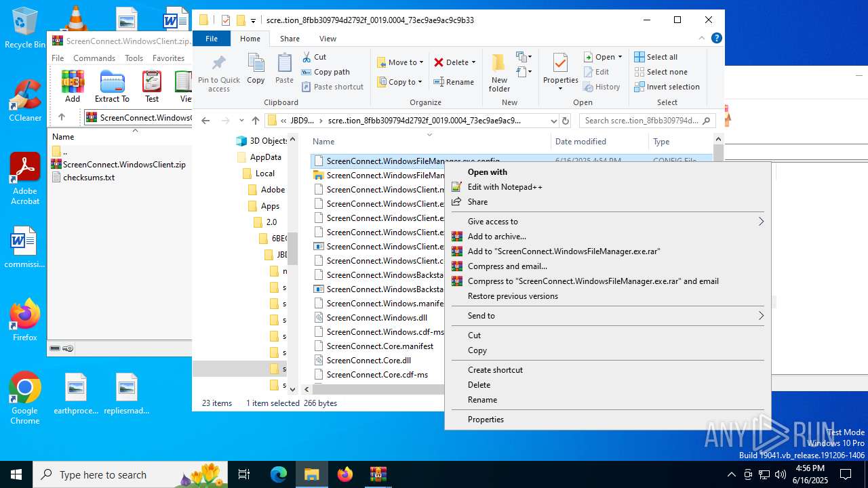Select Adobe folder in navigation tree
868x488 pixels.
273,190
